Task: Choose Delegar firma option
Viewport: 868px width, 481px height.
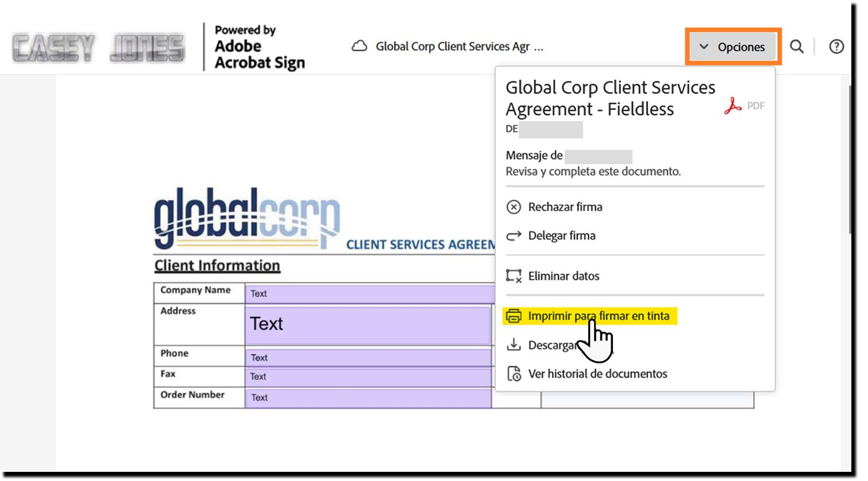Action: [551, 235]
